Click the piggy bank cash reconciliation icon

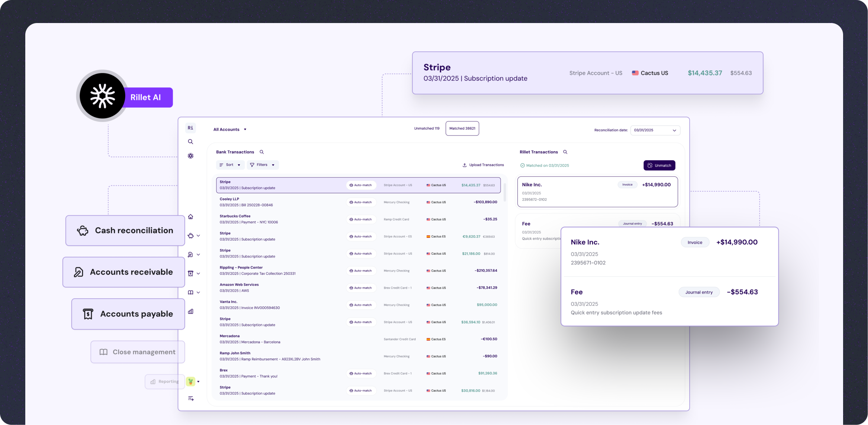190,236
